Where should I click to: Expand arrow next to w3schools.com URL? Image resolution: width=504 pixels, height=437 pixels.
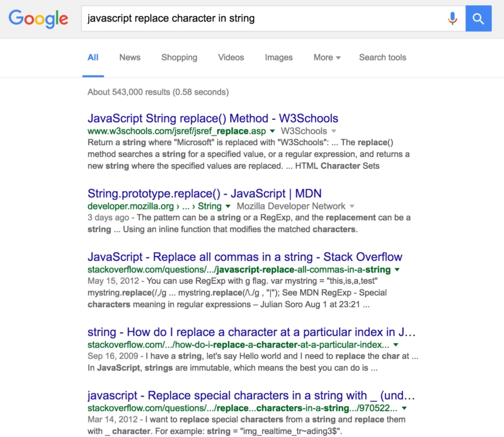point(273,131)
